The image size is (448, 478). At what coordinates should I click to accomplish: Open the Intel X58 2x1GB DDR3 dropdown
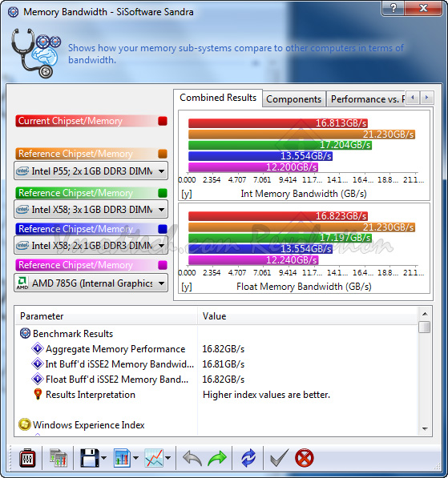tap(91, 245)
